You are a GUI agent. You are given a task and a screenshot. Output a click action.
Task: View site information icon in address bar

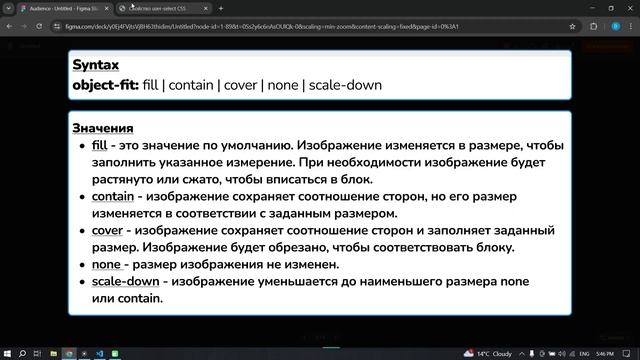point(57,27)
